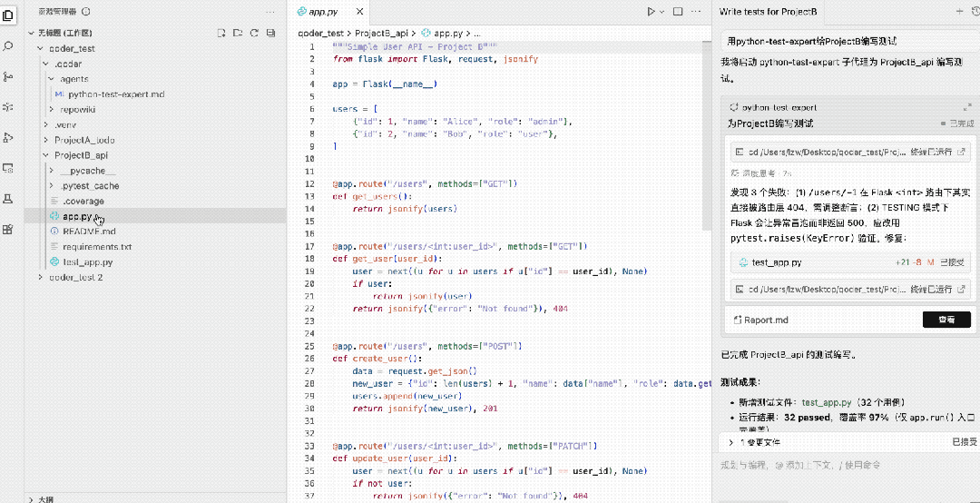Collapse all folders in explorer
Screen dimensions: 980x503
click(270, 33)
